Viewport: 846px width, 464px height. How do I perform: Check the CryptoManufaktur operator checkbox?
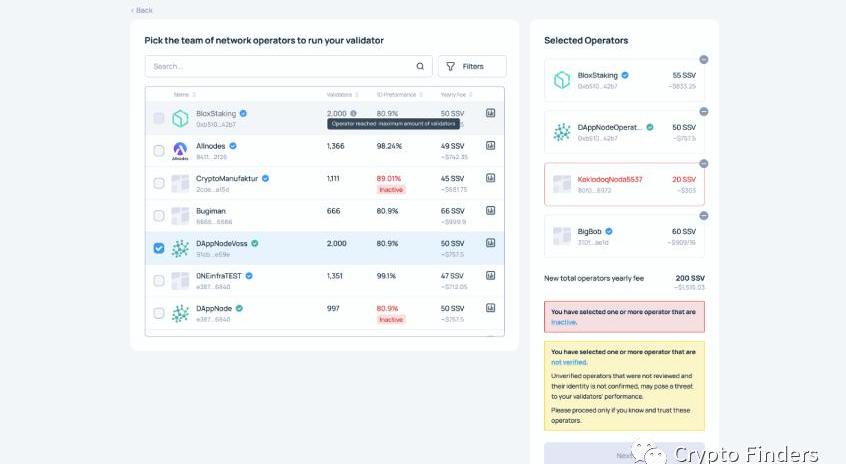pos(159,183)
